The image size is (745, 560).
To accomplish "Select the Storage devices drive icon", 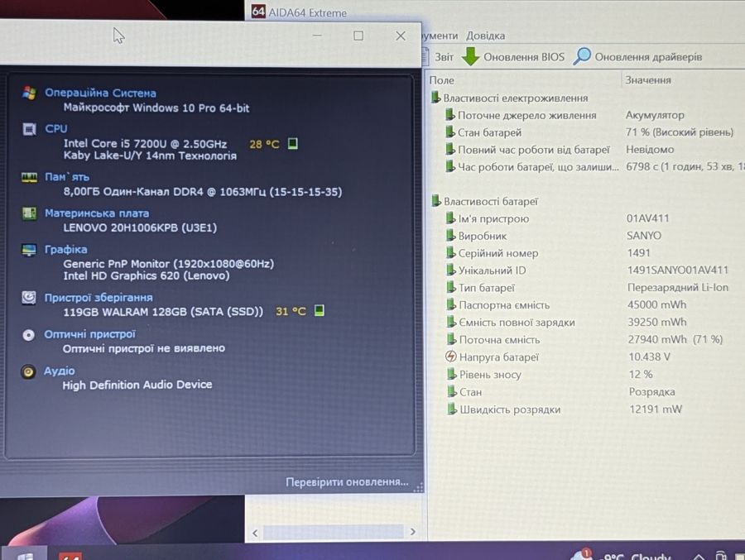I will [x=29, y=297].
